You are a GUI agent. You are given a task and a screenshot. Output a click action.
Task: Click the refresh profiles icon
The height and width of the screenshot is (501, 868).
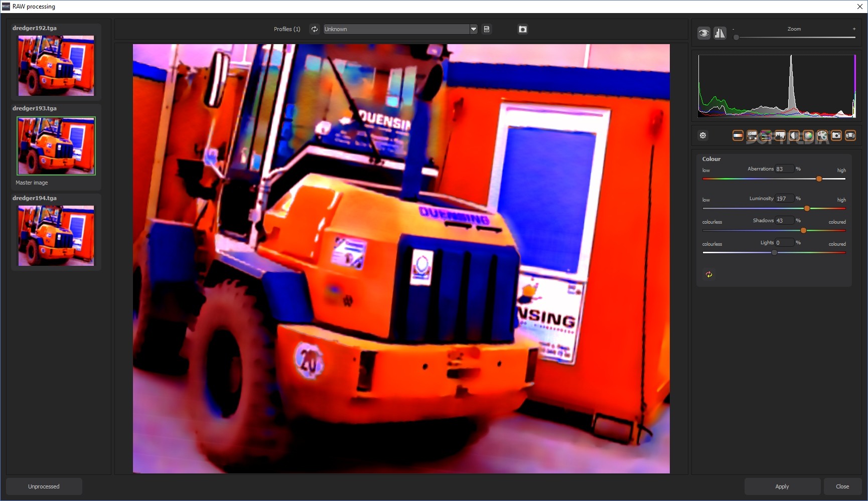point(315,29)
